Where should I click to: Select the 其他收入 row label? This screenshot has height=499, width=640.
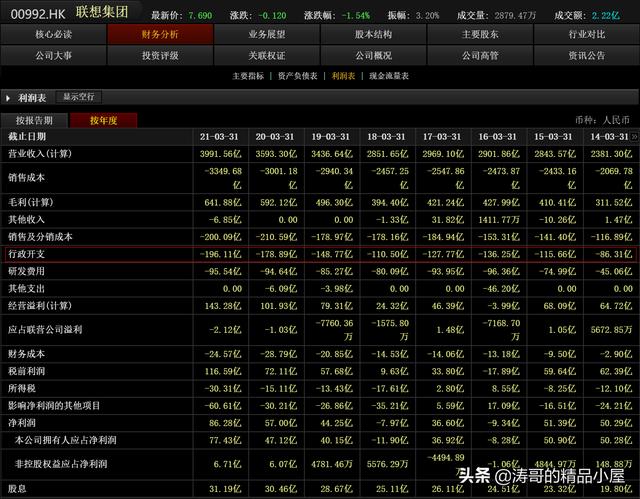click(26, 220)
